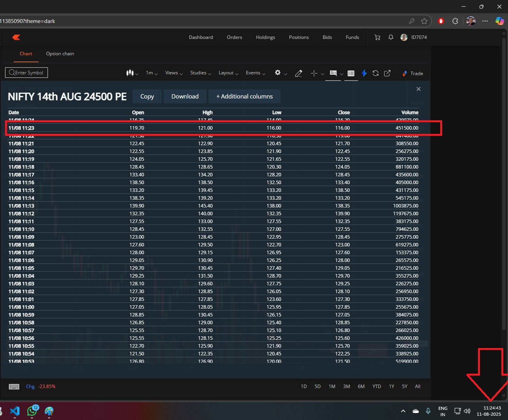The height and width of the screenshot is (420, 508).
Task: Open the Copilot sidebar icon
Action: tap(499, 21)
